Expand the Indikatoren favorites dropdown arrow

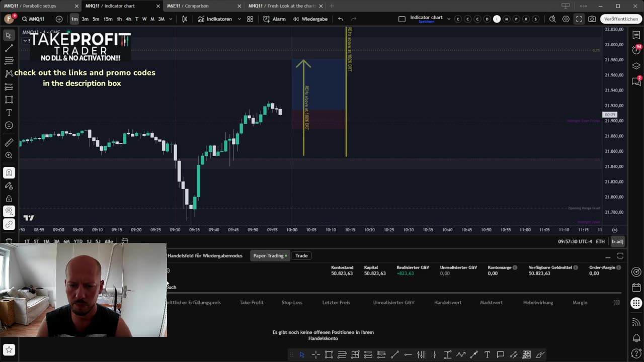(239, 19)
